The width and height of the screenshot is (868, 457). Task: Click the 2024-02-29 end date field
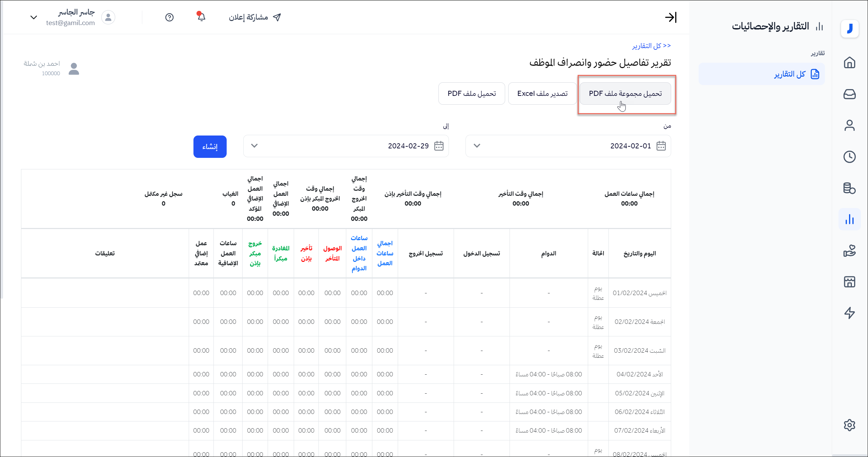click(x=408, y=146)
